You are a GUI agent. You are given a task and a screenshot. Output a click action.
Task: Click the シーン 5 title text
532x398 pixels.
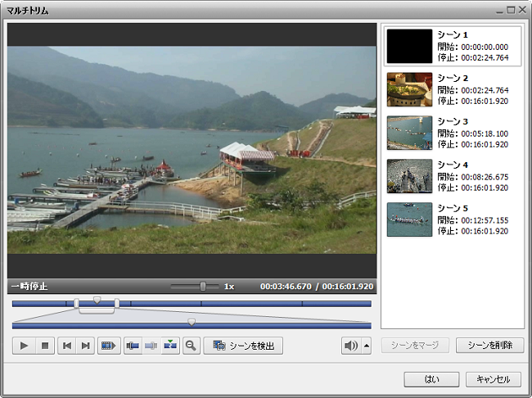tap(453, 208)
